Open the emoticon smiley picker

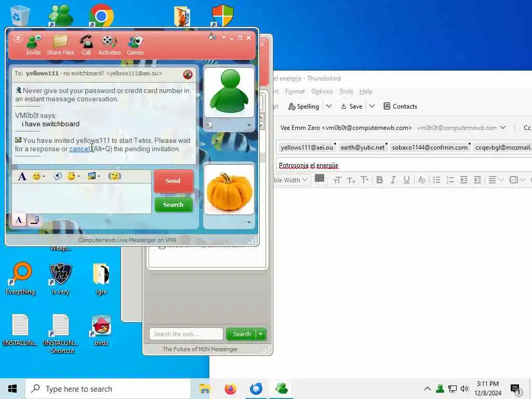36,176
